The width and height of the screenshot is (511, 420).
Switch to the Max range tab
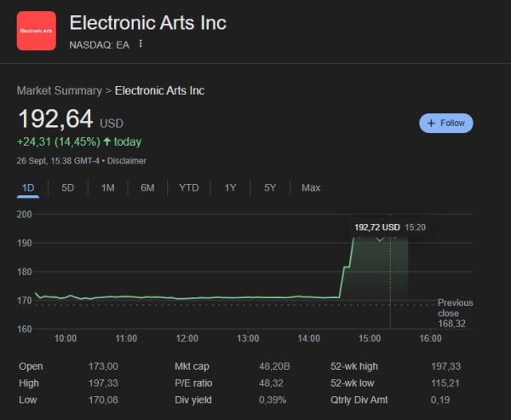311,187
